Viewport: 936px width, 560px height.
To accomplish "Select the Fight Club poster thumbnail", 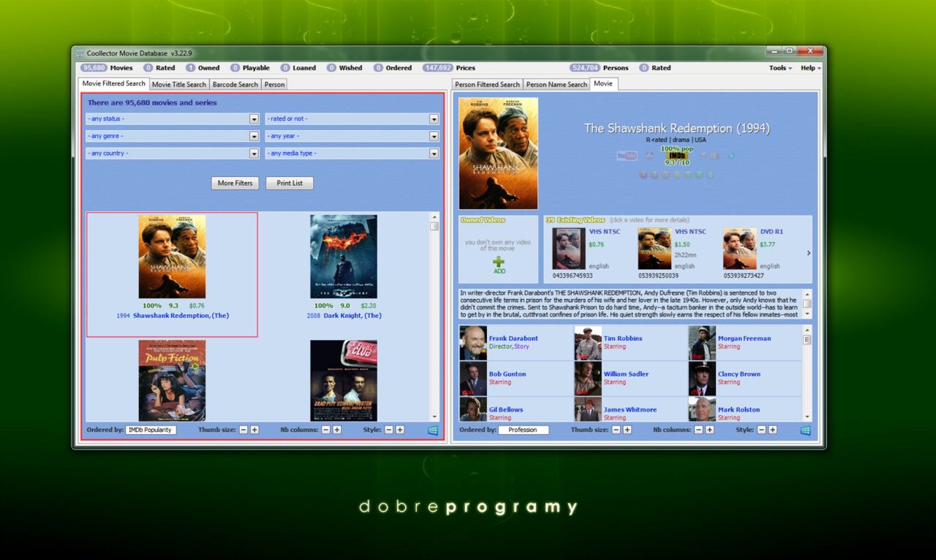I will coord(344,380).
